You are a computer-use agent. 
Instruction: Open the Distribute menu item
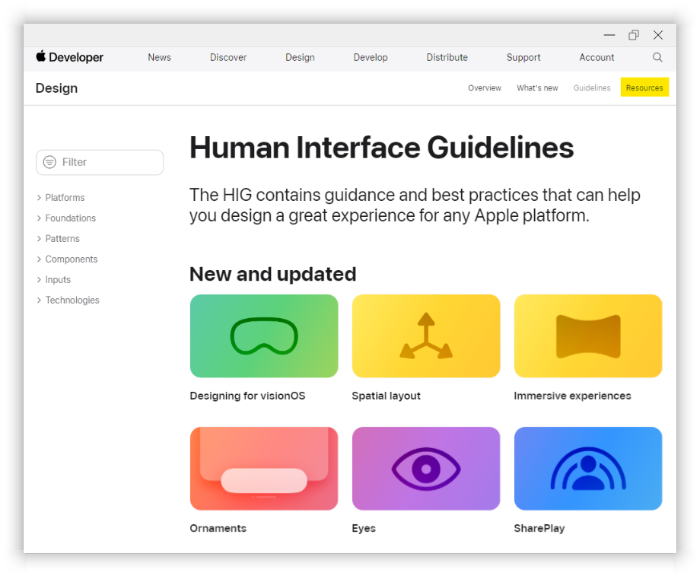pyautogui.click(x=447, y=58)
